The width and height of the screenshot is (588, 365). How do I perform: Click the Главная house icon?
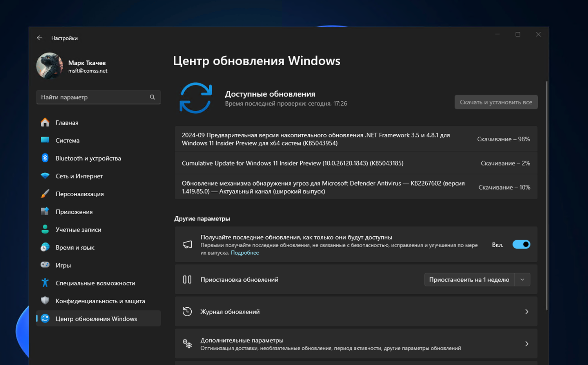(45, 122)
